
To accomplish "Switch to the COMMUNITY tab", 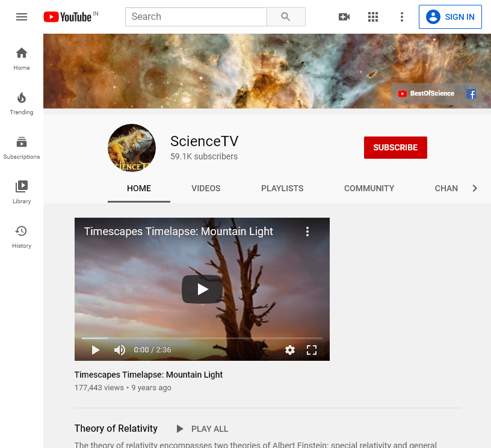I will [x=369, y=188].
